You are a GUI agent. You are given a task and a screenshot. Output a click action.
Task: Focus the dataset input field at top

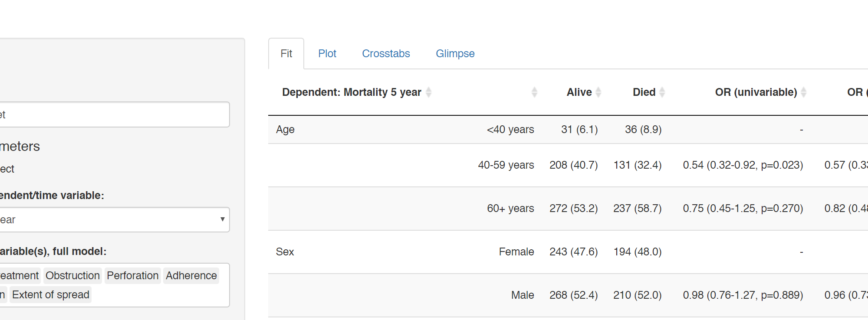(x=114, y=115)
